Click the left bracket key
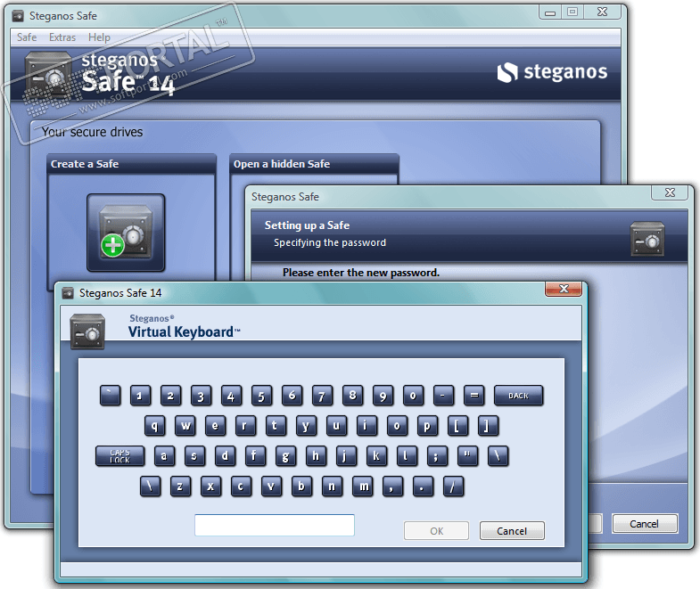 (x=458, y=426)
